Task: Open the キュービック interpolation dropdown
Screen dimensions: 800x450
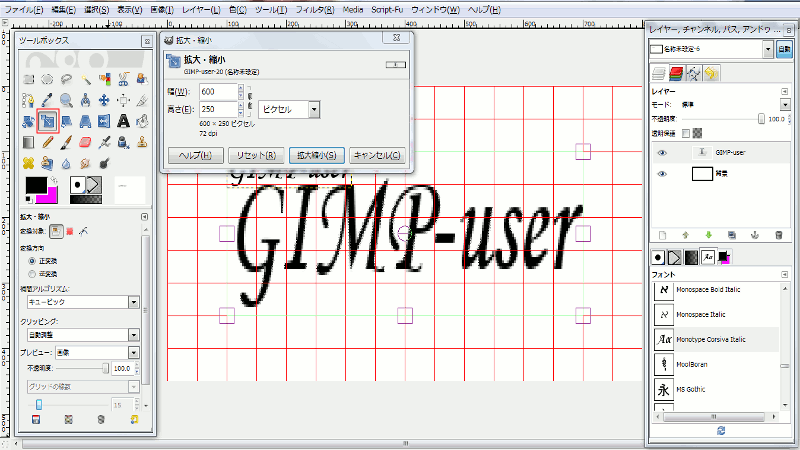Action: 83,302
